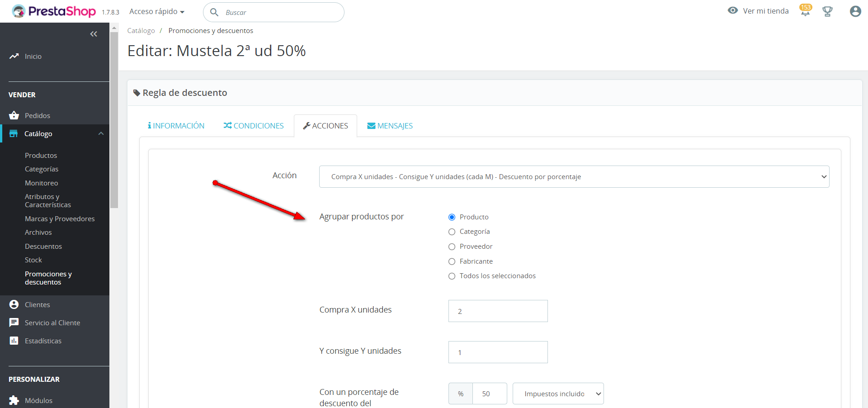Screen dimensions: 868x408
Task: Open Archivos in the sidebar
Action: (38, 232)
